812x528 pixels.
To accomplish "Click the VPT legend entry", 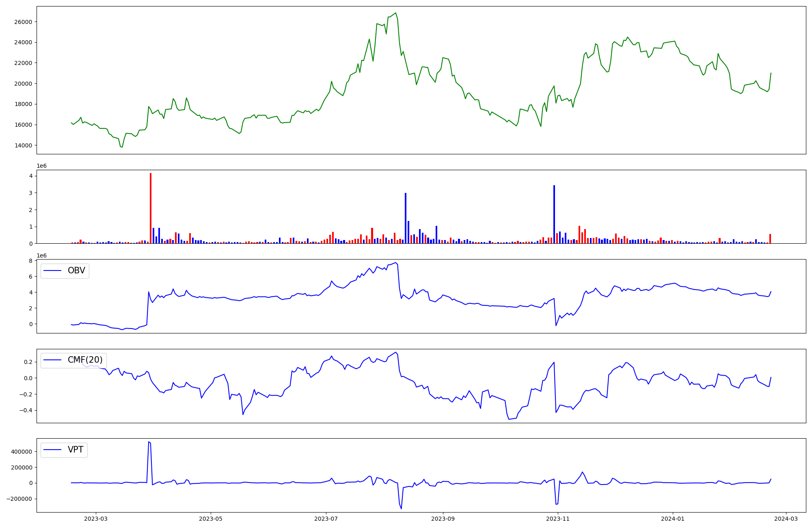I will (76, 450).
